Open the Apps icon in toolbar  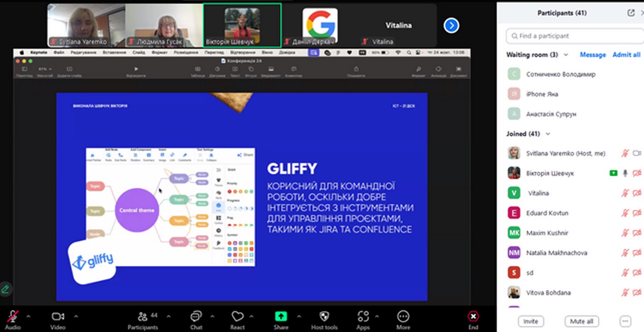click(363, 317)
